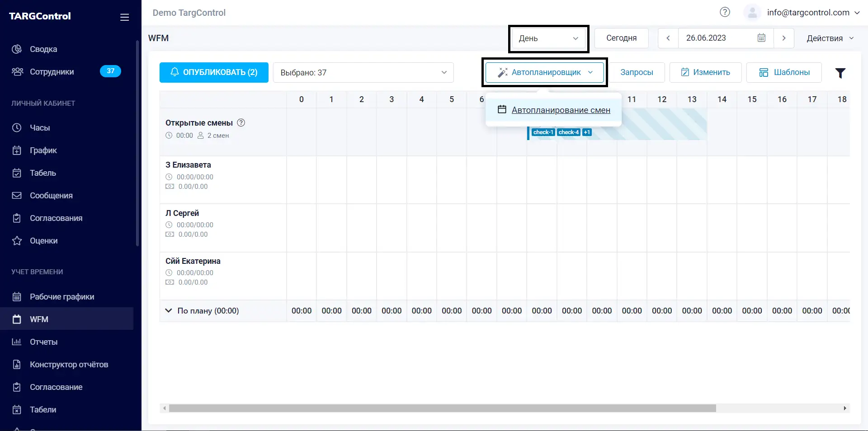Screen dimensions: 868x431
Task: Click the hour 17 column header
Action: 812,99
